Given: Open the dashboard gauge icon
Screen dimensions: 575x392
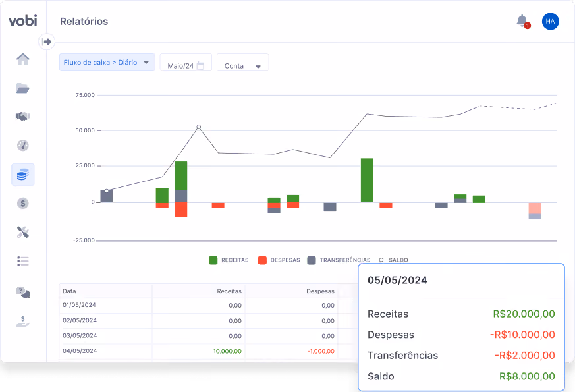Looking at the screenshot, I should [23, 145].
